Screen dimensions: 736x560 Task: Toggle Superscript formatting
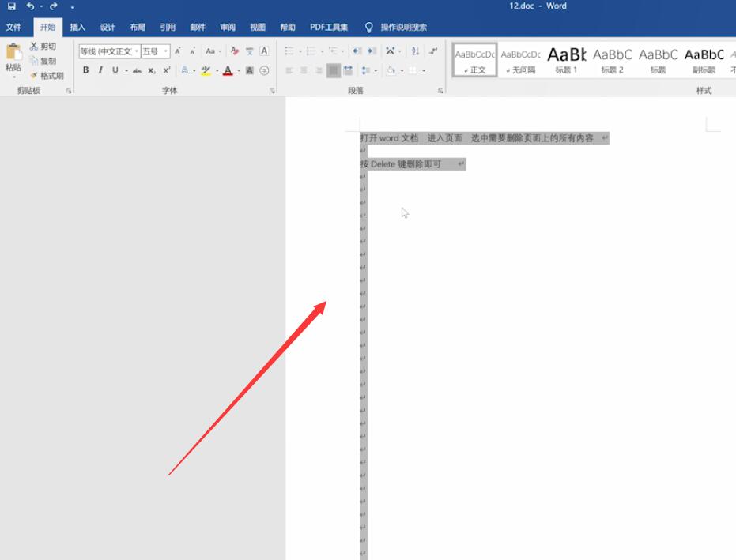click(x=167, y=70)
